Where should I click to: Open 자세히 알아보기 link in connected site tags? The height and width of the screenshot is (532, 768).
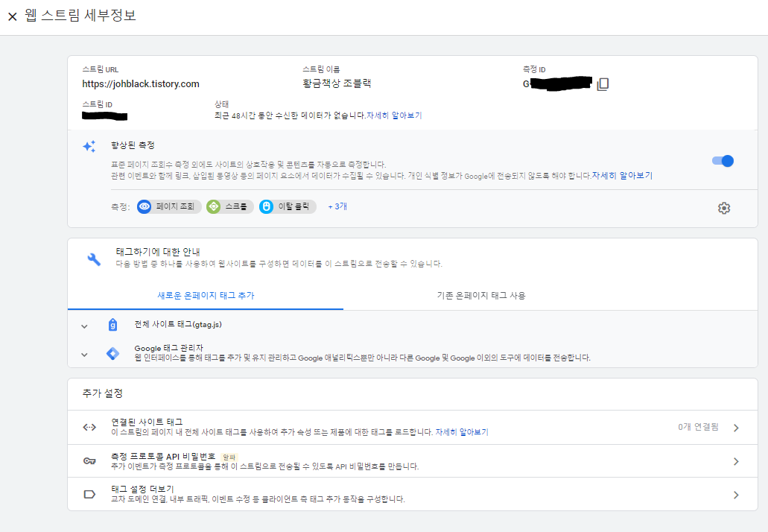point(462,432)
